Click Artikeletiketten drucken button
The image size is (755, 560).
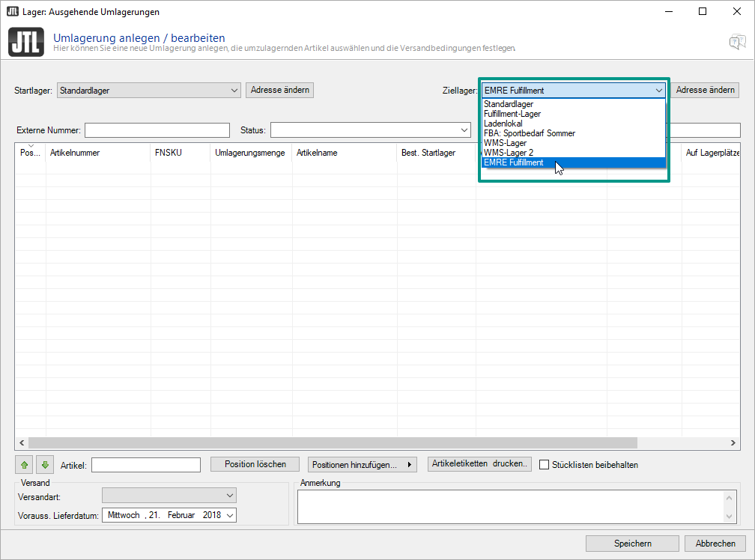pos(479,464)
